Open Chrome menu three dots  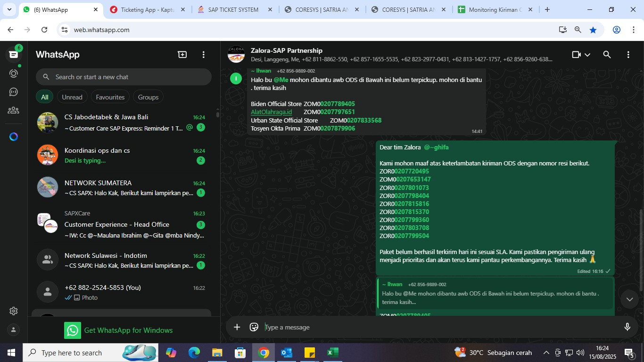pyautogui.click(x=633, y=30)
